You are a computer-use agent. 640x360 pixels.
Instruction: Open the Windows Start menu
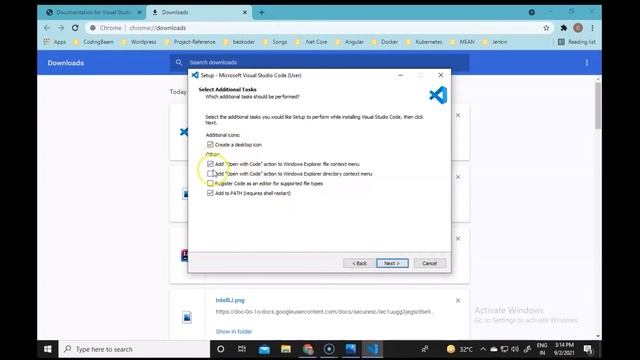pos(48,349)
